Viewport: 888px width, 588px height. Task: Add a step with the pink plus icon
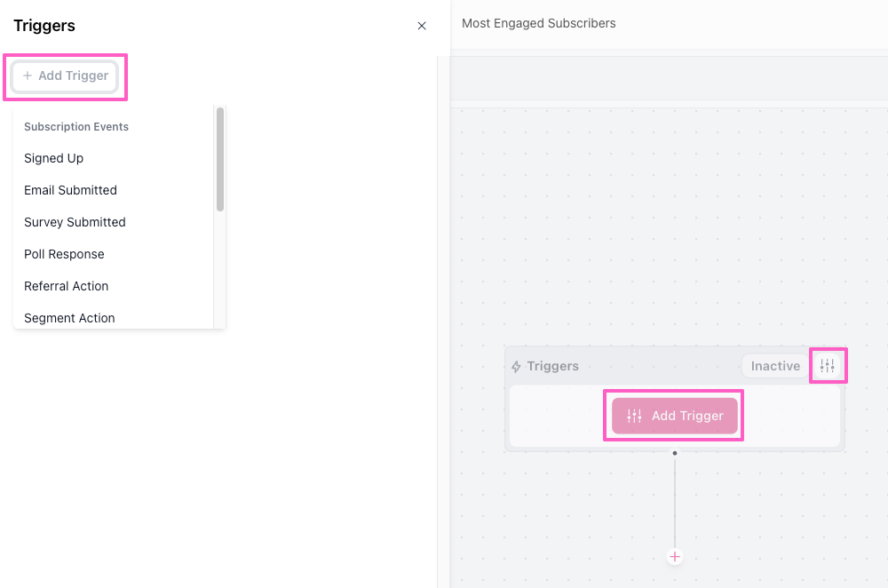click(x=675, y=557)
